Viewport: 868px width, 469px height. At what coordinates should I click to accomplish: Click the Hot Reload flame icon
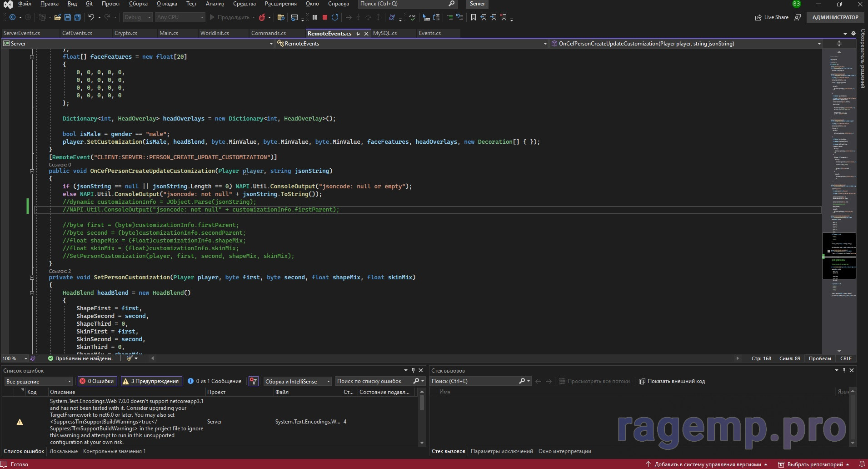click(x=262, y=17)
